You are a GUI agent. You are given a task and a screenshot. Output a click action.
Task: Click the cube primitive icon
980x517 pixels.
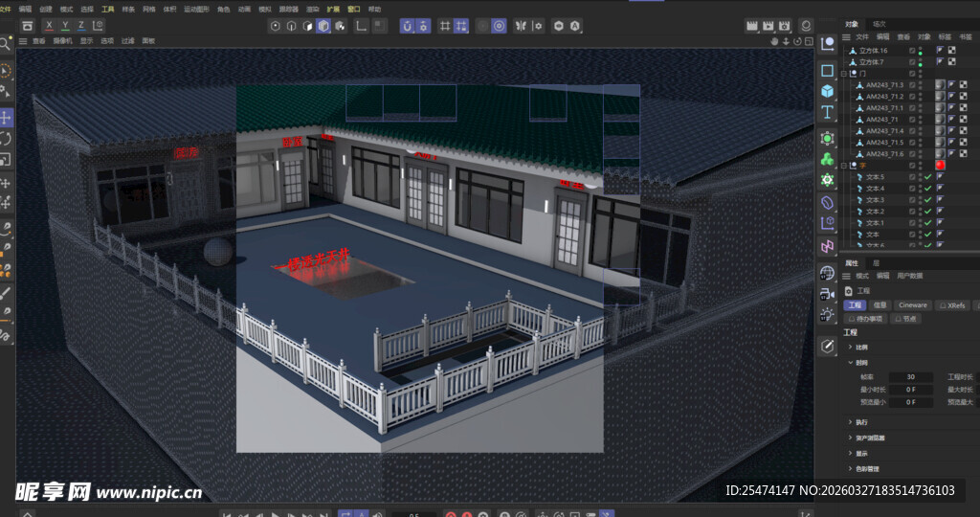click(828, 91)
